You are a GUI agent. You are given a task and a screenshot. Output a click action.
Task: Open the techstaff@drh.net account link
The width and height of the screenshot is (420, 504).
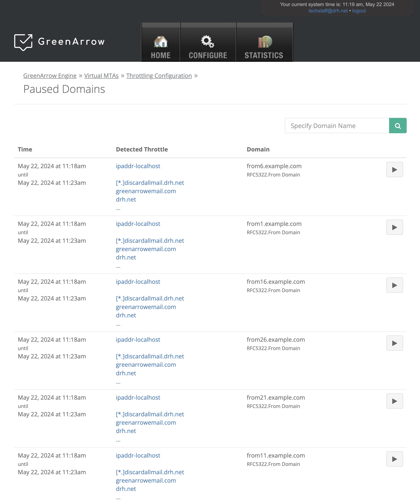(x=328, y=11)
